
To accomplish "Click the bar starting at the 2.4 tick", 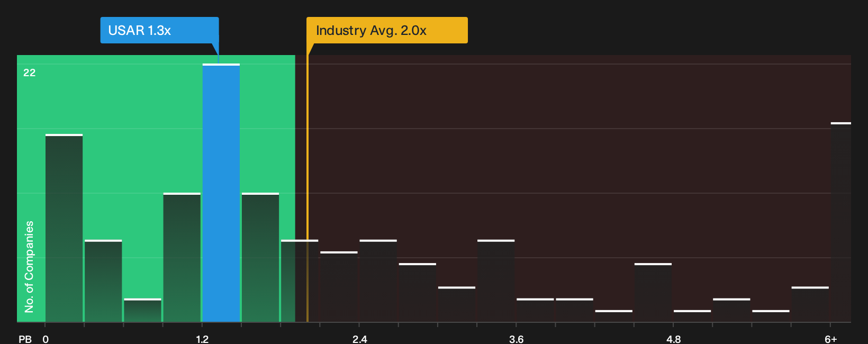I will [x=378, y=281].
